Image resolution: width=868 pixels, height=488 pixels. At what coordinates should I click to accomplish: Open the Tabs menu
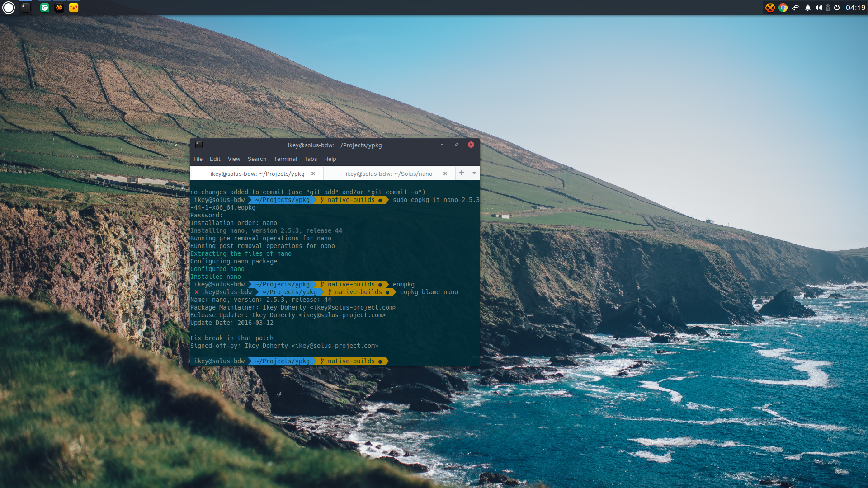[x=311, y=159]
